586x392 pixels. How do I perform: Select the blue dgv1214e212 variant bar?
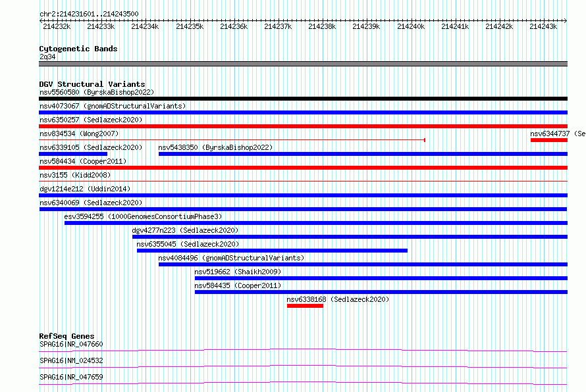tap(303, 195)
